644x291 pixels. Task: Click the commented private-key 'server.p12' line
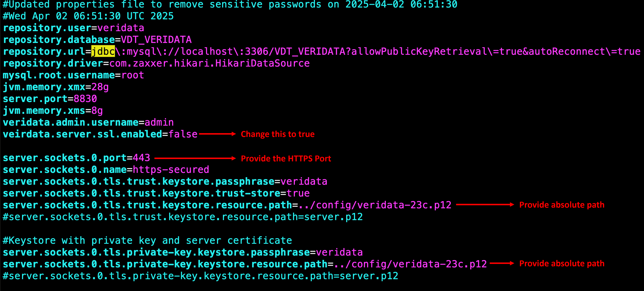pyautogui.click(x=201, y=276)
